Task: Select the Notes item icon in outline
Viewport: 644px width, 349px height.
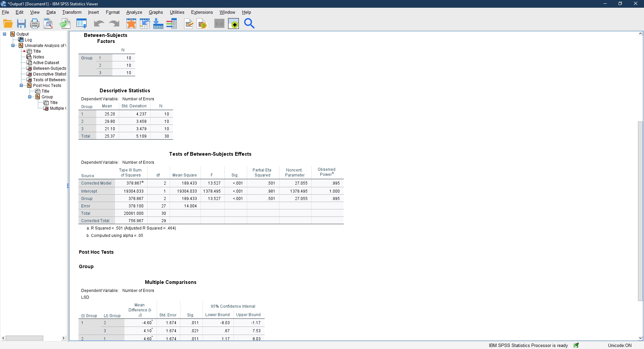Action: (29, 57)
